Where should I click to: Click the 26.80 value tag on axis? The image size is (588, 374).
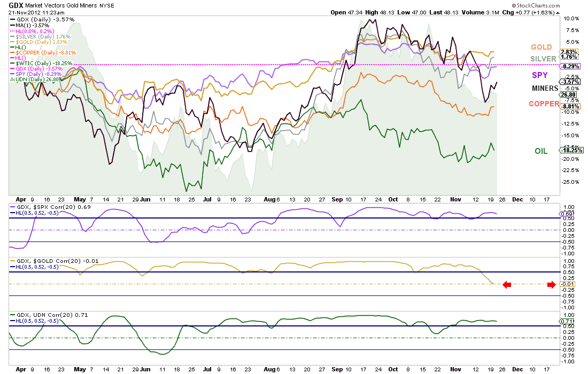(569, 95)
